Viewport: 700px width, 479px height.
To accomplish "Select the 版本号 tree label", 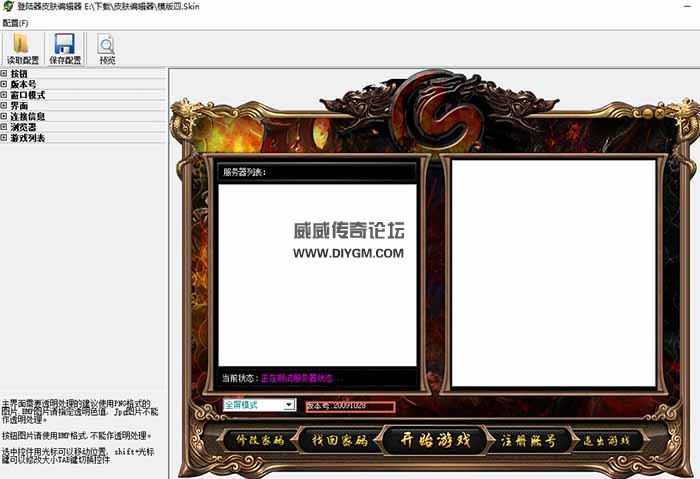I will tap(24, 84).
